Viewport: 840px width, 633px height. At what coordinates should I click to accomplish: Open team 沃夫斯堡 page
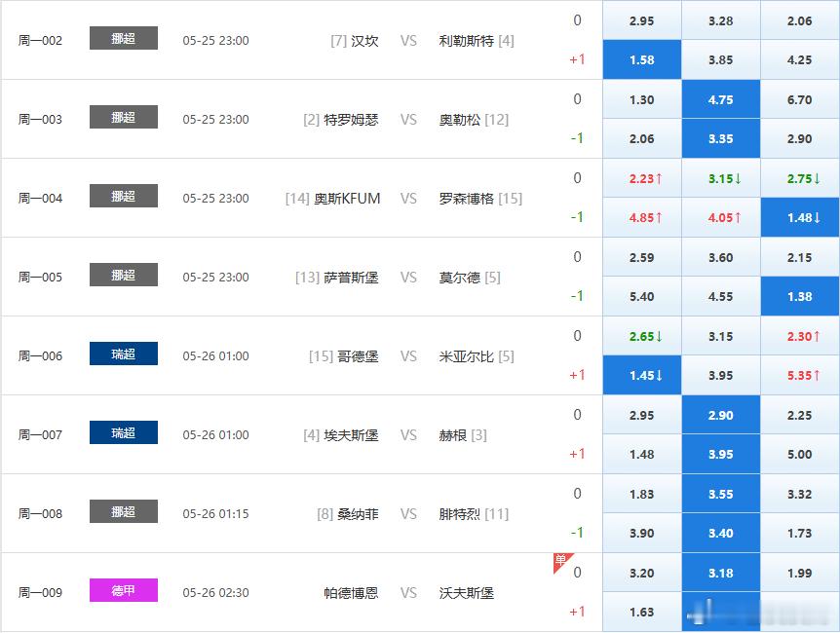466,593
